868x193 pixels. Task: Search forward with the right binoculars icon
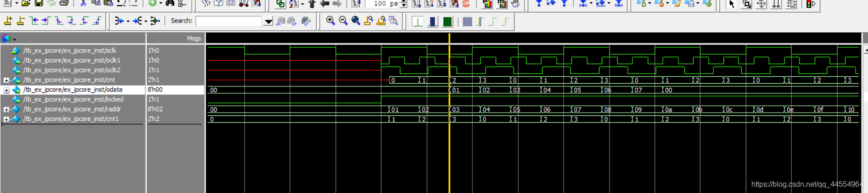coord(292,21)
